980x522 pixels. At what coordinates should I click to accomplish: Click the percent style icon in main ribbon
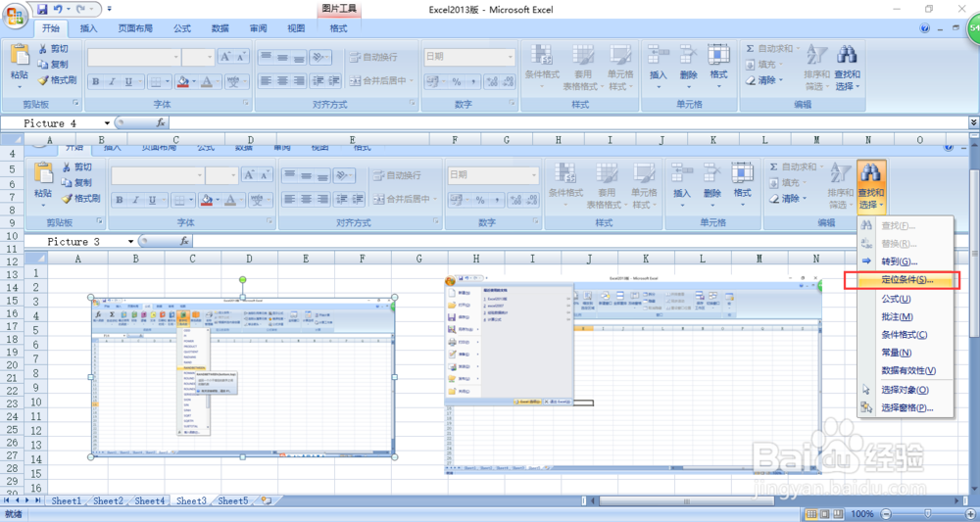click(x=457, y=81)
